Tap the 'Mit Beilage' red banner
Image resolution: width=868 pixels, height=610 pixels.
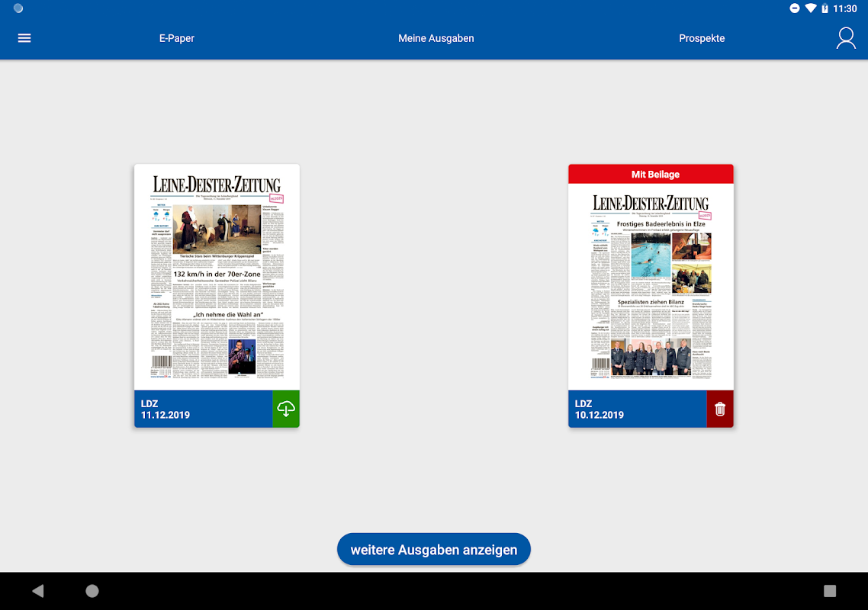(651, 175)
